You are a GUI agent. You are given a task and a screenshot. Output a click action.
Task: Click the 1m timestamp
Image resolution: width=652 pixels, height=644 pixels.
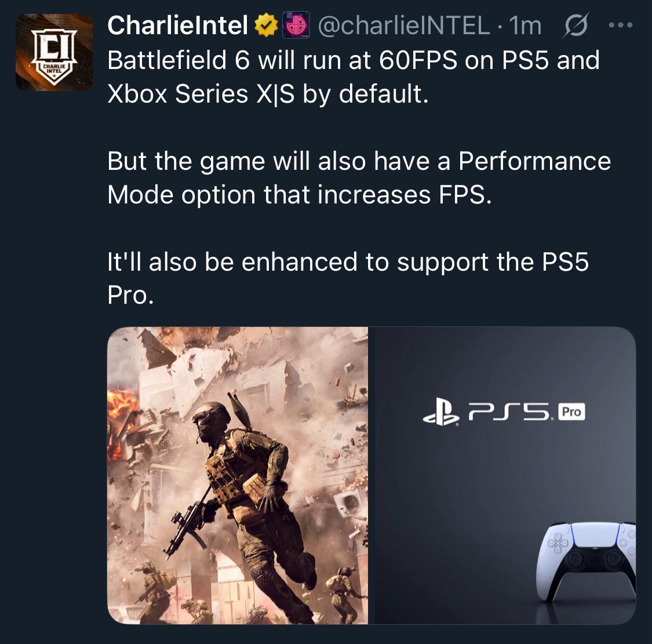click(x=525, y=26)
